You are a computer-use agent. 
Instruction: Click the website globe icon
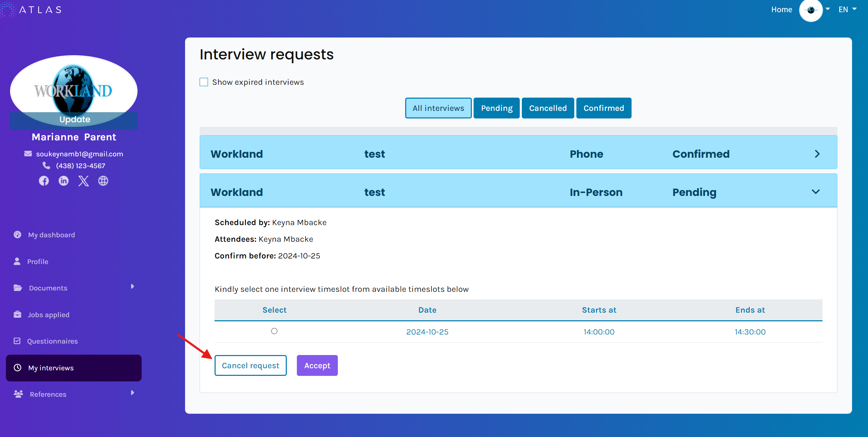point(103,181)
